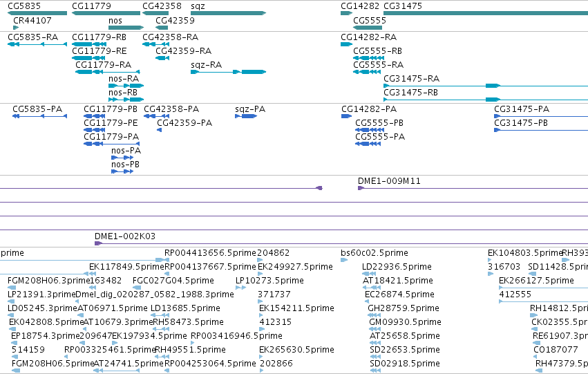Click EST RP003416946.5prime

236,336
